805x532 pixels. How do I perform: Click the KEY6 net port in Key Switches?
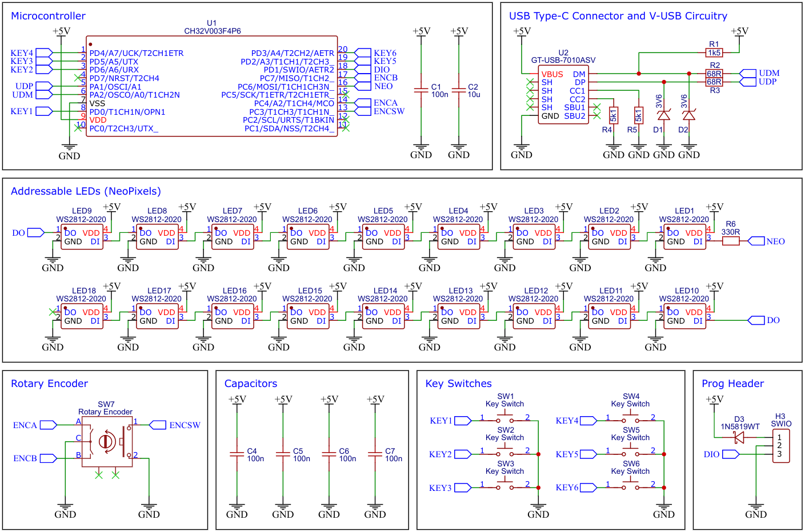[x=576, y=487]
